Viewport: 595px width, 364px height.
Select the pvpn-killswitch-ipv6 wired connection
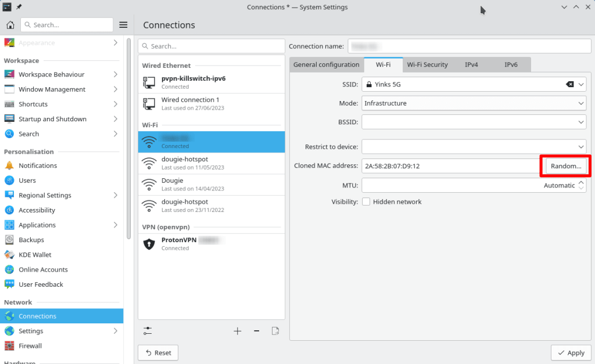(x=212, y=82)
